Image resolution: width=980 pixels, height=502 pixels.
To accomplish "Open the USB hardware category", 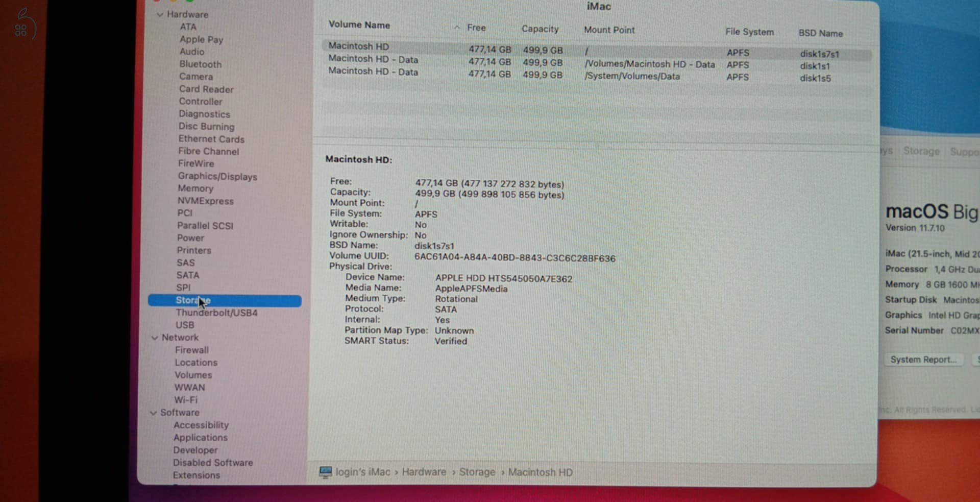I will 185,325.
